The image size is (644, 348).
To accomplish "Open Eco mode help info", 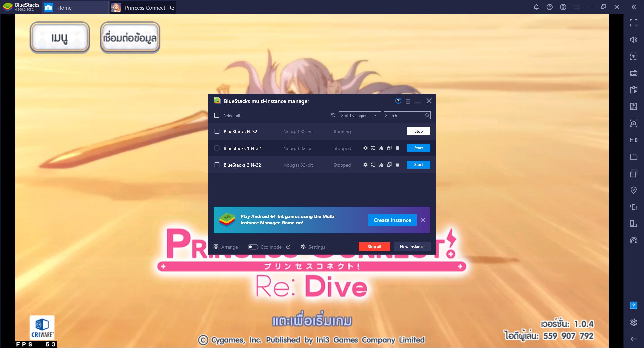I will pos(288,247).
